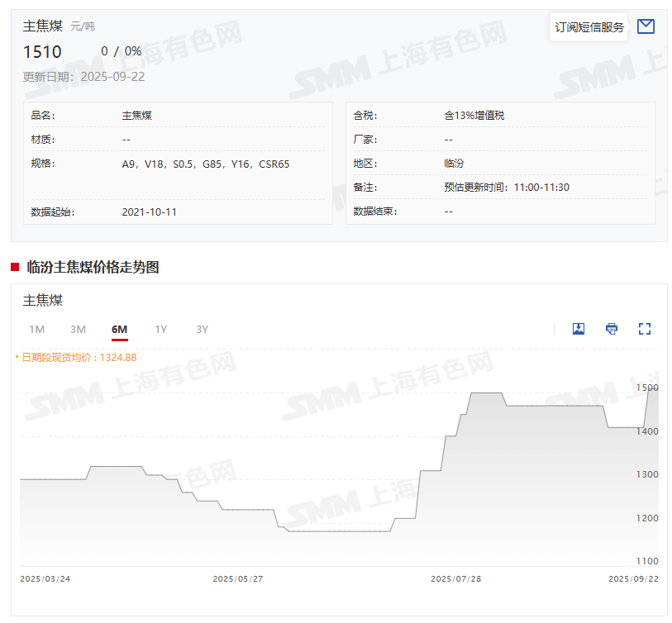This screenshot has width=672, height=623.
Task: Click the 主焦煤 chart title
Action: point(43,300)
